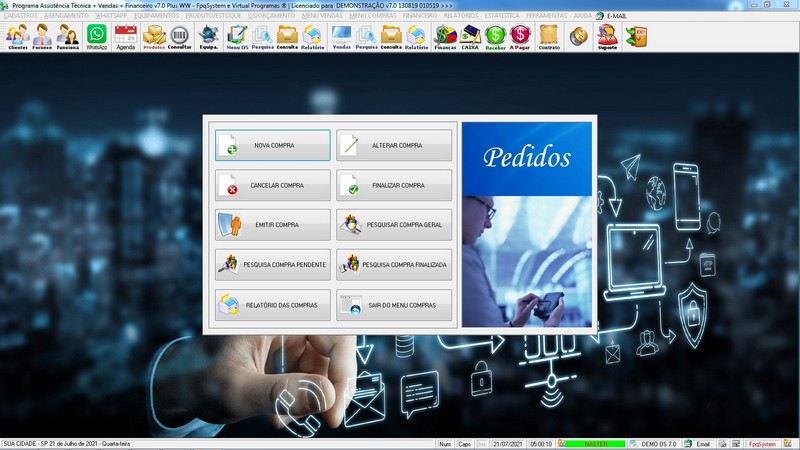Open the EQUIPAMENTOS menu

tap(156, 16)
